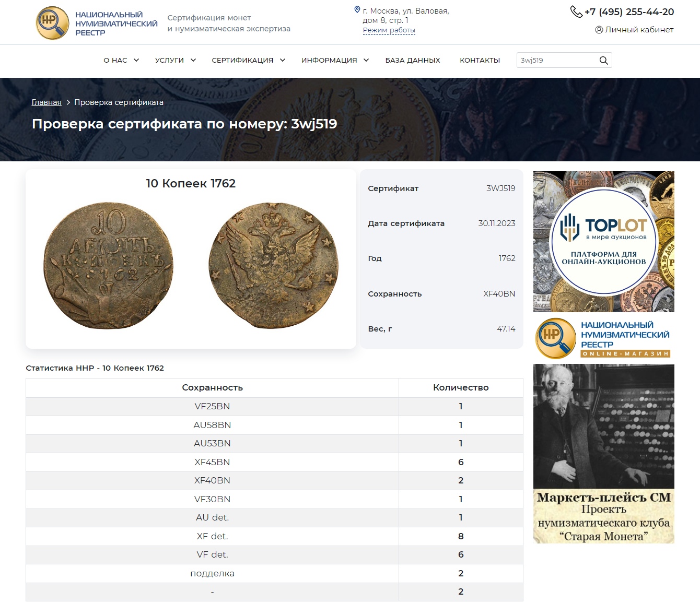
Task: Open the TopLot auction platform banner
Action: (x=603, y=241)
